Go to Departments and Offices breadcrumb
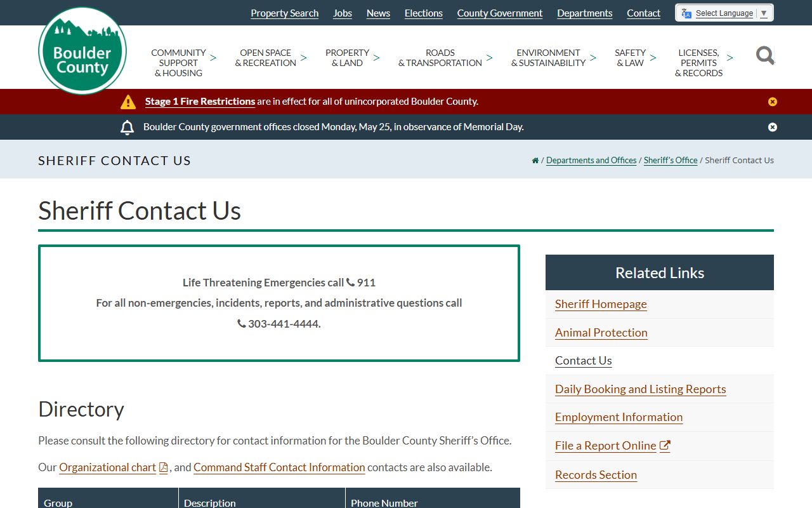This screenshot has height=508, width=812. [591, 161]
